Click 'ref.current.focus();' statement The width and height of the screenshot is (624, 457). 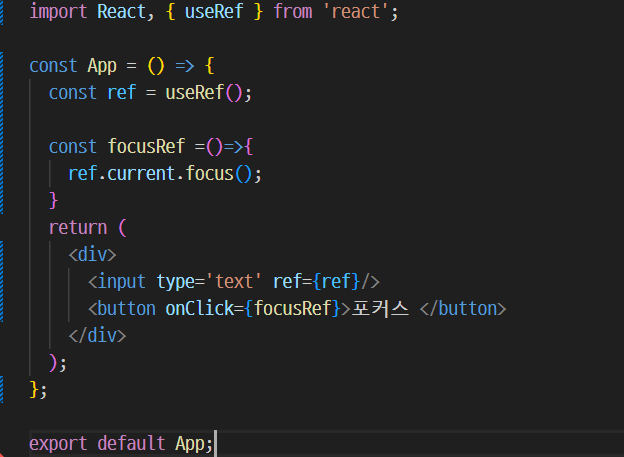[x=165, y=174]
